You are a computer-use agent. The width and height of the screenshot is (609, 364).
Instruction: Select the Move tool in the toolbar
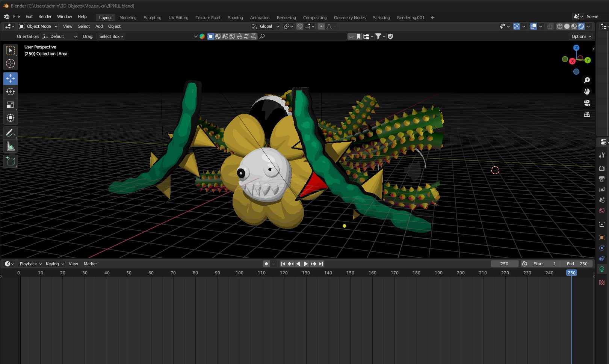pyautogui.click(x=11, y=78)
